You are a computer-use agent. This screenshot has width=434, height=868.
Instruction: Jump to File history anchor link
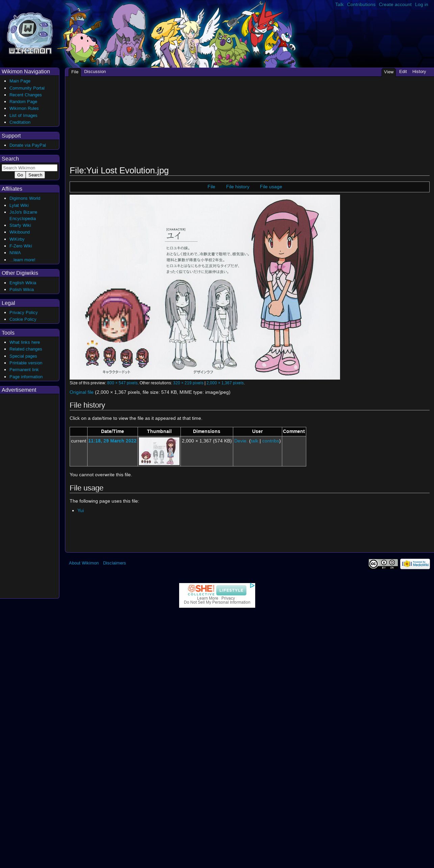(238, 187)
